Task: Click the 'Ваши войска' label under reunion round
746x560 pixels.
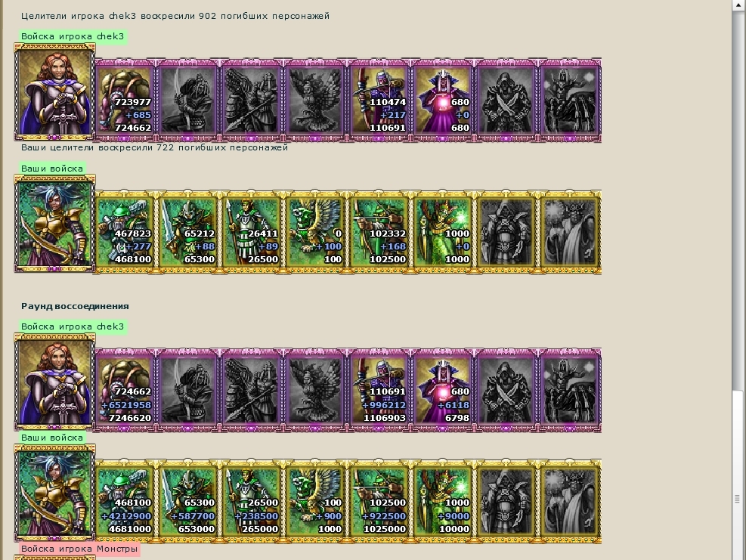Action: (x=52, y=438)
